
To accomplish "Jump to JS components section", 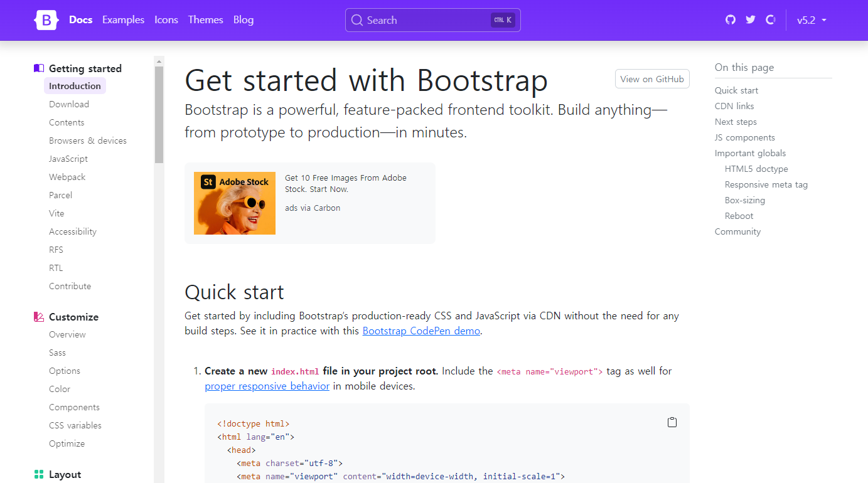I will point(745,137).
